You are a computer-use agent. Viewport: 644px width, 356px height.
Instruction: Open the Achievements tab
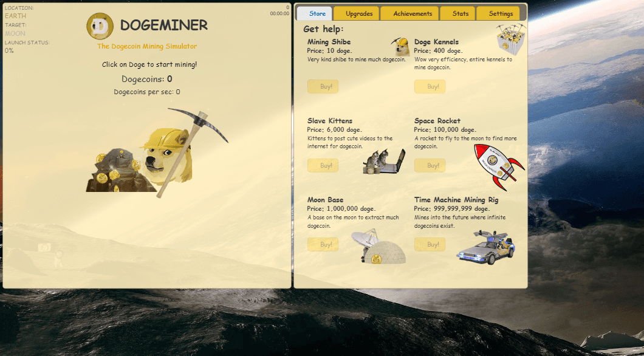(410, 13)
